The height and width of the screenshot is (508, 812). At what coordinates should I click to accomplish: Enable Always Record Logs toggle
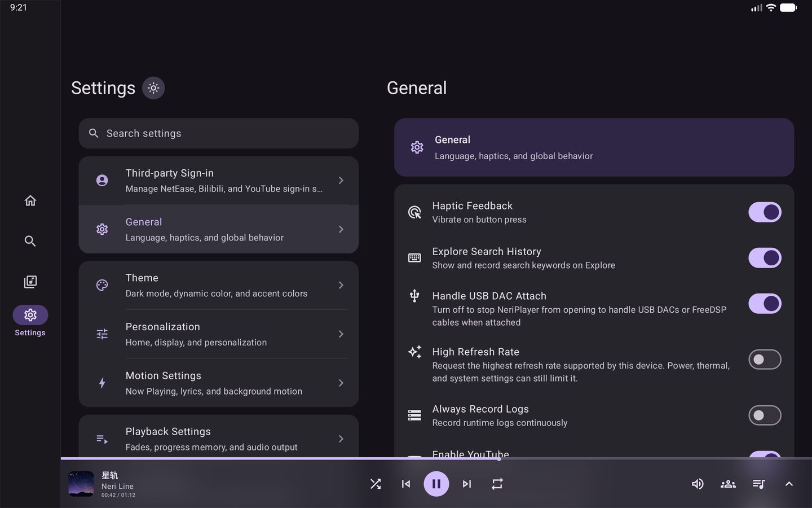click(x=765, y=415)
